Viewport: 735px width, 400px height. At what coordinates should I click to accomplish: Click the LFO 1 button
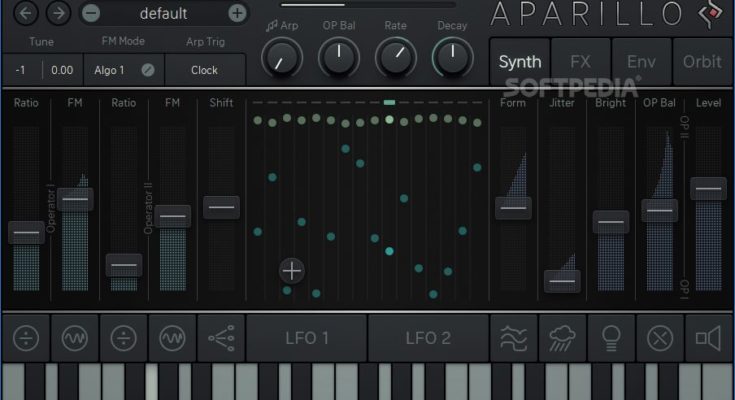coord(307,339)
